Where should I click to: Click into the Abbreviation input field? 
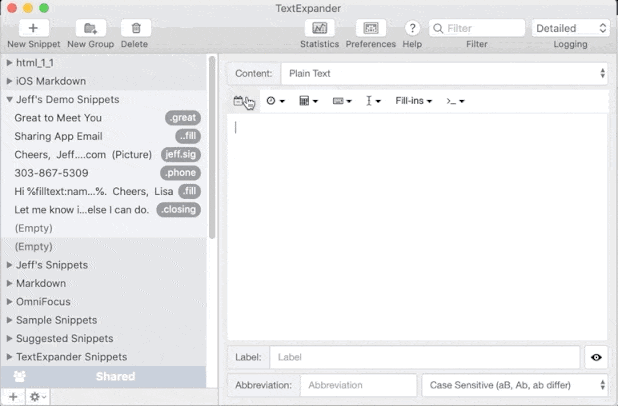[358, 385]
